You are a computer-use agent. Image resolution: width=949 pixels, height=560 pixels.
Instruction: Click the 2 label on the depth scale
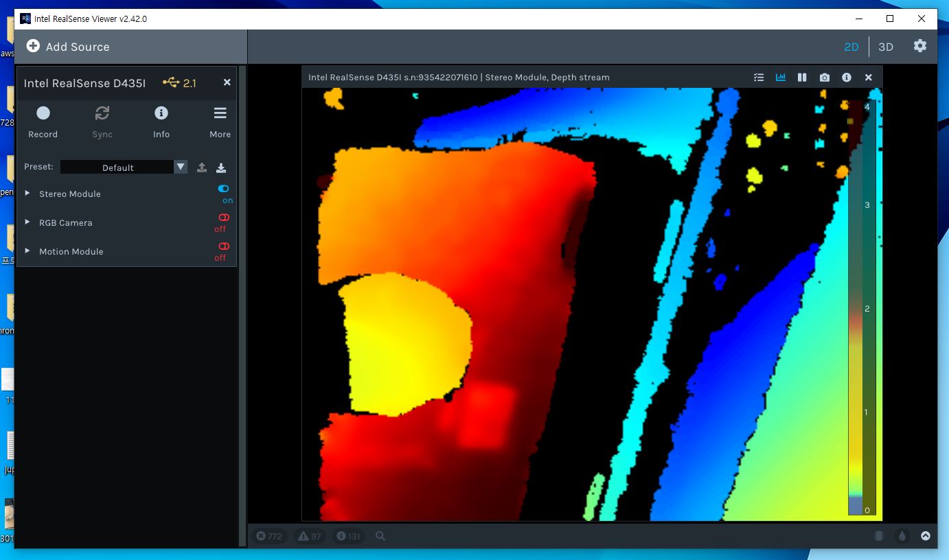(x=867, y=309)
